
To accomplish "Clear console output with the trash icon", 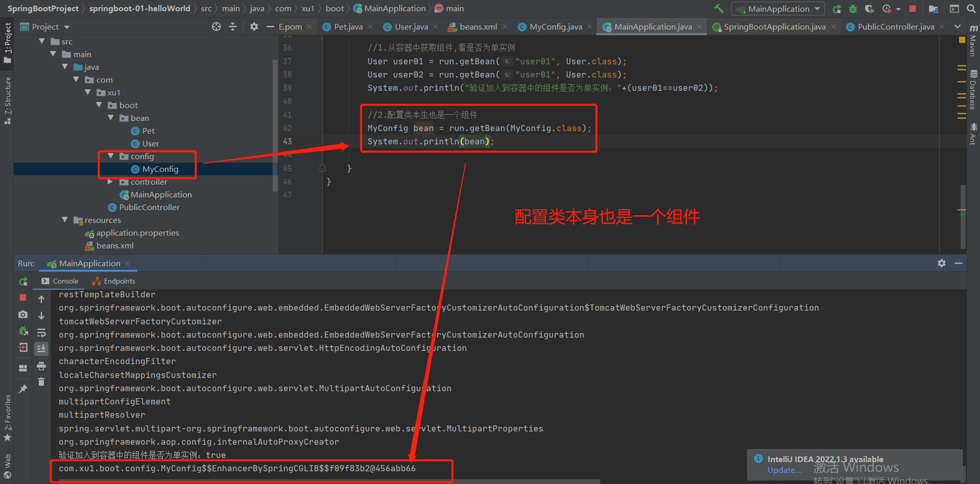I will pos(41,381).
